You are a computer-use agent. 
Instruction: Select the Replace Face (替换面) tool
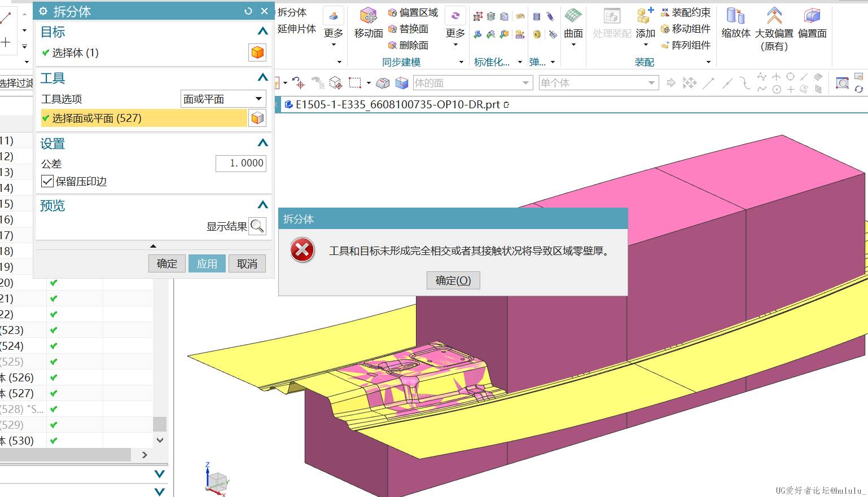click(408, 29)
